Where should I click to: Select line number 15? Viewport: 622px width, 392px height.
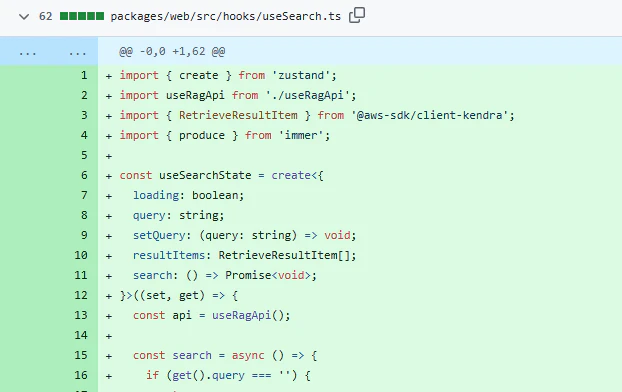point(81,355)
